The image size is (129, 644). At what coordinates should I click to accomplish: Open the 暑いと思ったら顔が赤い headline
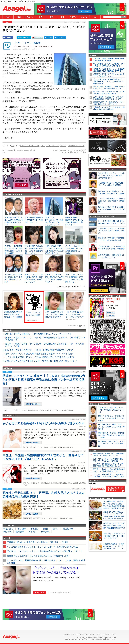point(43,423)
